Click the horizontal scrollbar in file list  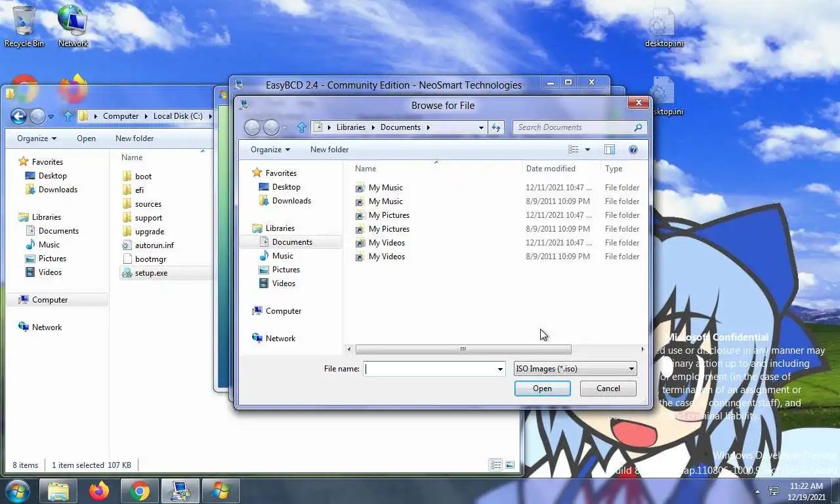(x=463, y=349)
